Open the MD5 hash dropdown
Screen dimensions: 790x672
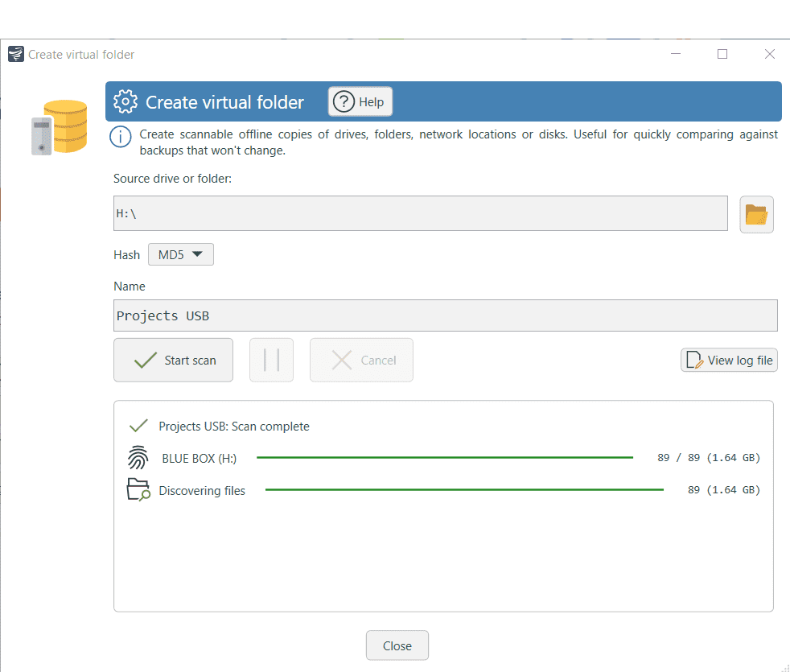coord(180,254)
